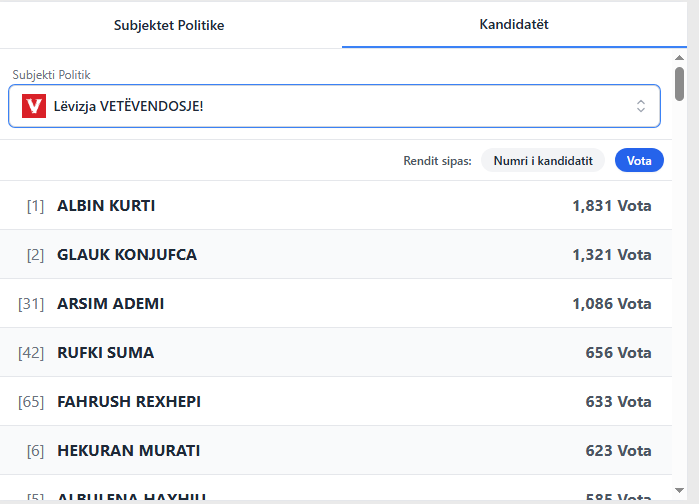Click the 1,831 Vota count

(x=611, y=206)
